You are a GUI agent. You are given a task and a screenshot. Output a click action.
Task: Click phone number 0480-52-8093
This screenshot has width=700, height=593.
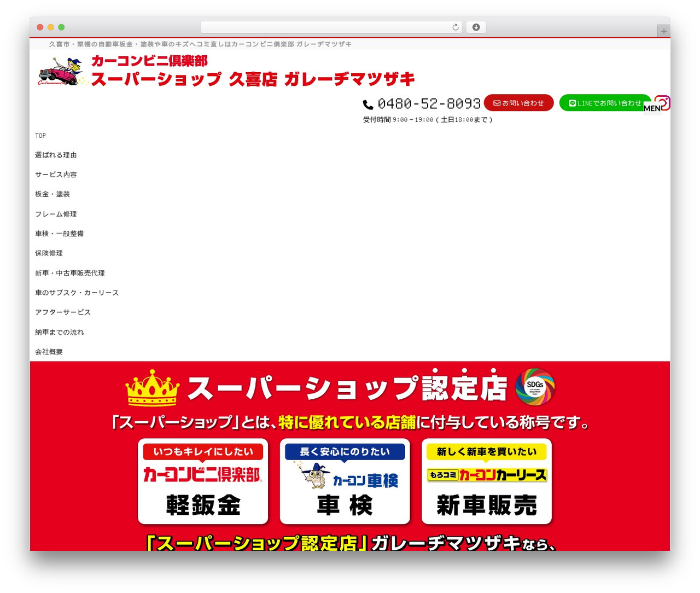click(429, 103)
